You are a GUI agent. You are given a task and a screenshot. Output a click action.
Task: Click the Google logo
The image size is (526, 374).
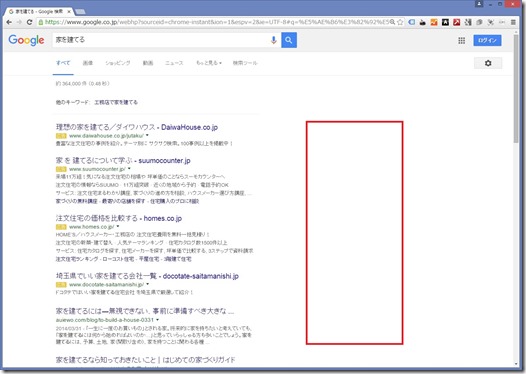click(x=26, y=40)
